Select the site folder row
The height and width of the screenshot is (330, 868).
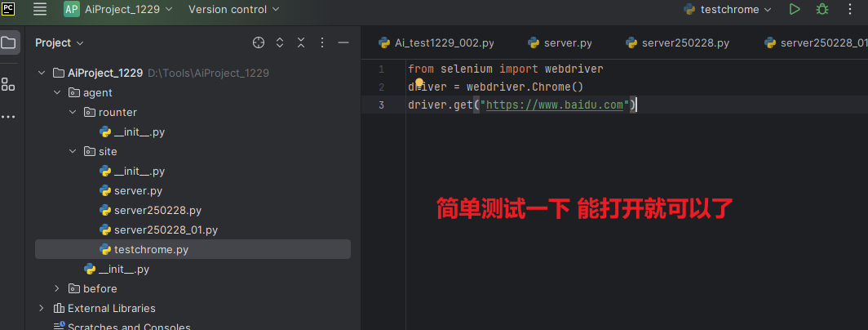point(193,151)
